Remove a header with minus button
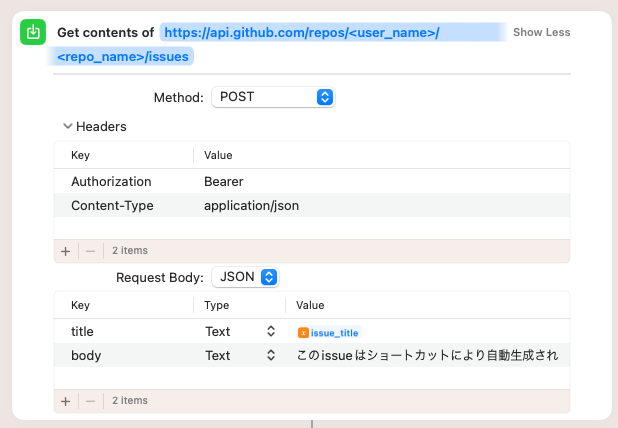The width and height of the screenshot is (618, 428). (x=91, y=251)
